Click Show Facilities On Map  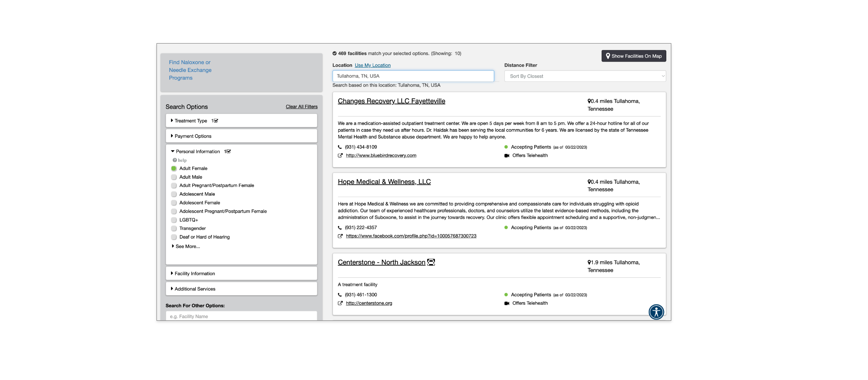pyautogui.click(x=633, y=56)
